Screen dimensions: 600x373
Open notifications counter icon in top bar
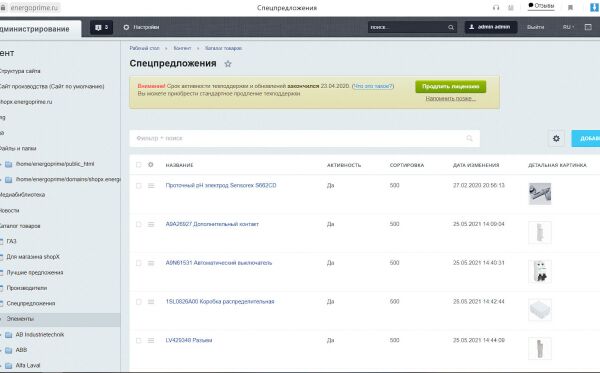tap(101, 27)
